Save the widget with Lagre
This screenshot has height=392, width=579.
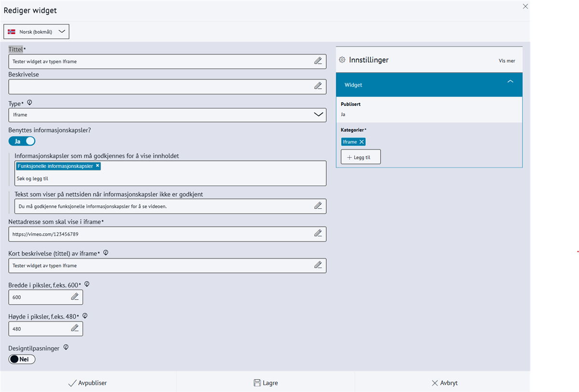(x=265, y=383)
